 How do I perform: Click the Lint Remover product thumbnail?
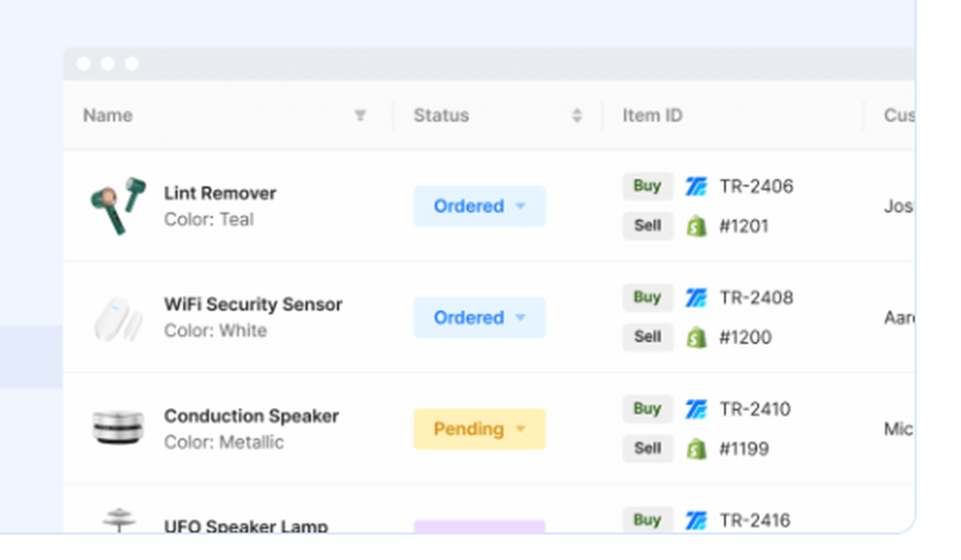117,205
